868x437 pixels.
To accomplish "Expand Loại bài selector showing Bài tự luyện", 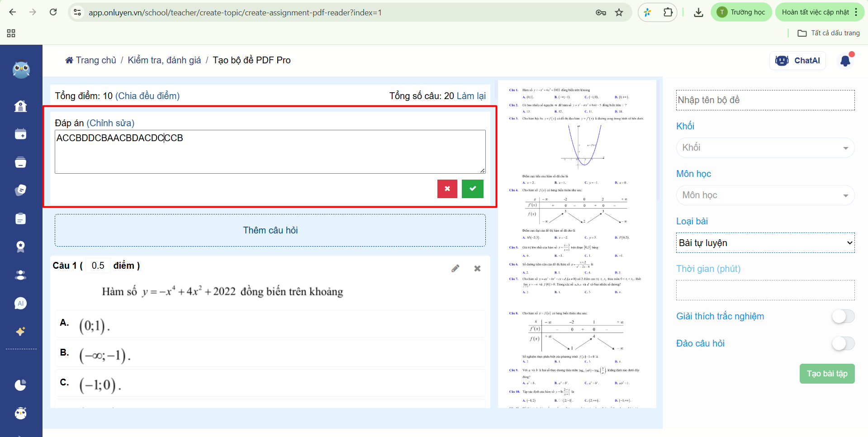I will 765,243.
